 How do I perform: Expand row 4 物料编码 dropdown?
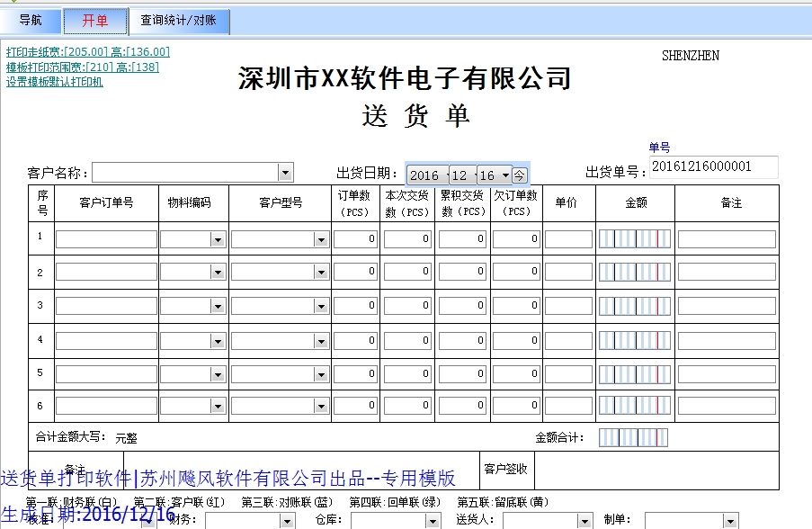[x=218, y=341]
